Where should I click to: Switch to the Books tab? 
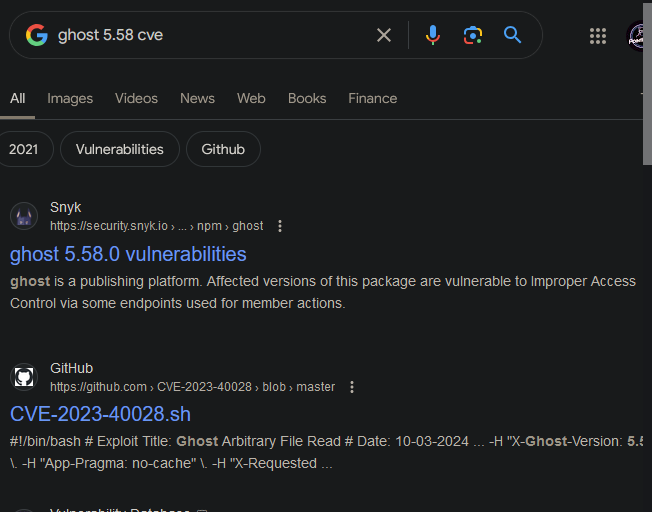click(307, 99)
